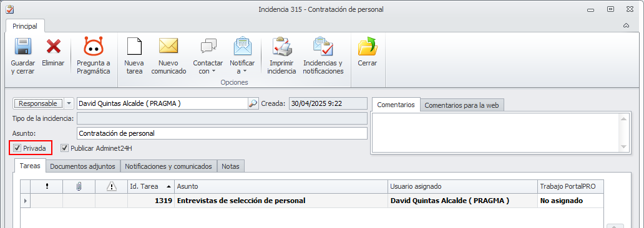Click the Cerrar folder icon
This screenshot has height=228, width=644.
coord(367,46)
